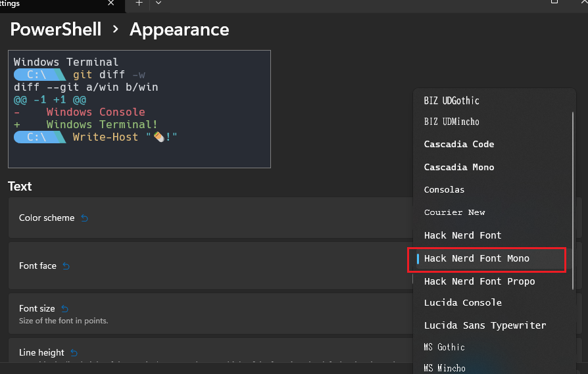The image size is (588, 374).
Task: Select Hack Nerd Font Mono entry
Action: [x=492, y=258]
